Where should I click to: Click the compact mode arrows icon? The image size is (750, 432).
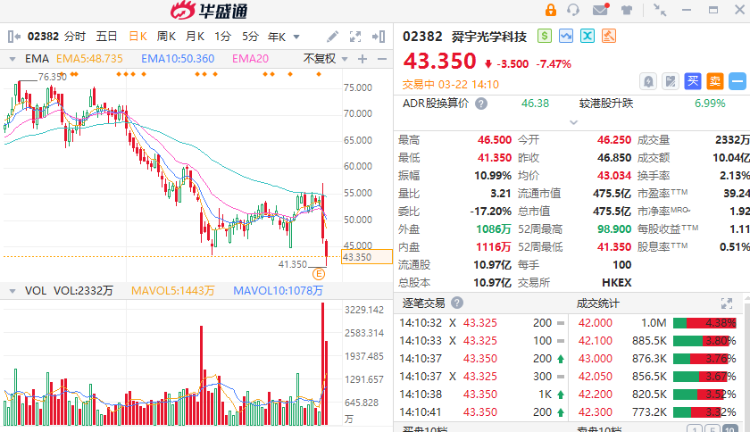tap(660, 10)
